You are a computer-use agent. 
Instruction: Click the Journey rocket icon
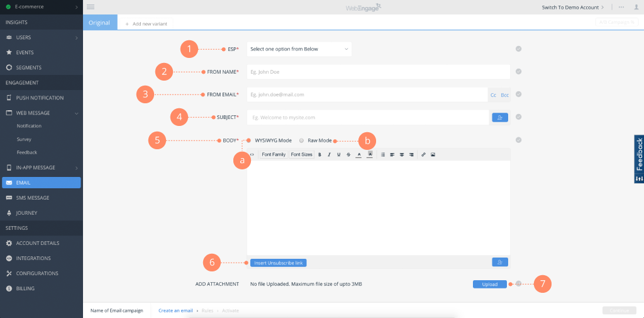click(9, 213)
